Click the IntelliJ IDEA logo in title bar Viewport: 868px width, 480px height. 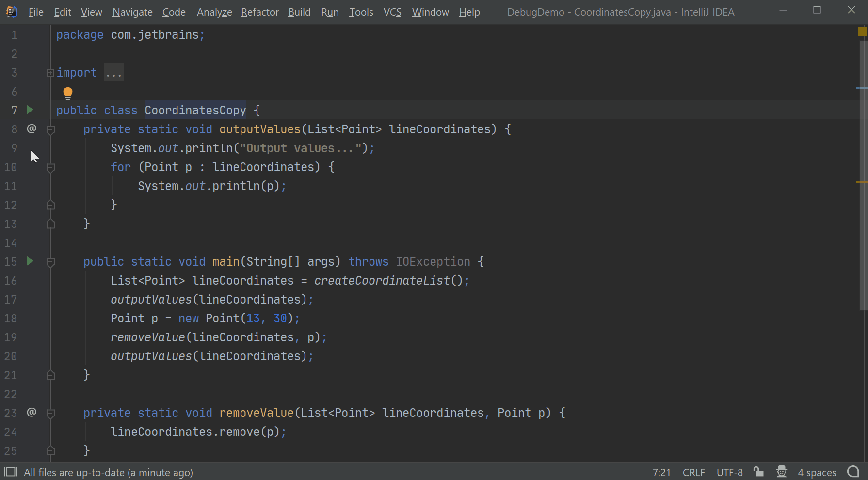pos(11,11)
